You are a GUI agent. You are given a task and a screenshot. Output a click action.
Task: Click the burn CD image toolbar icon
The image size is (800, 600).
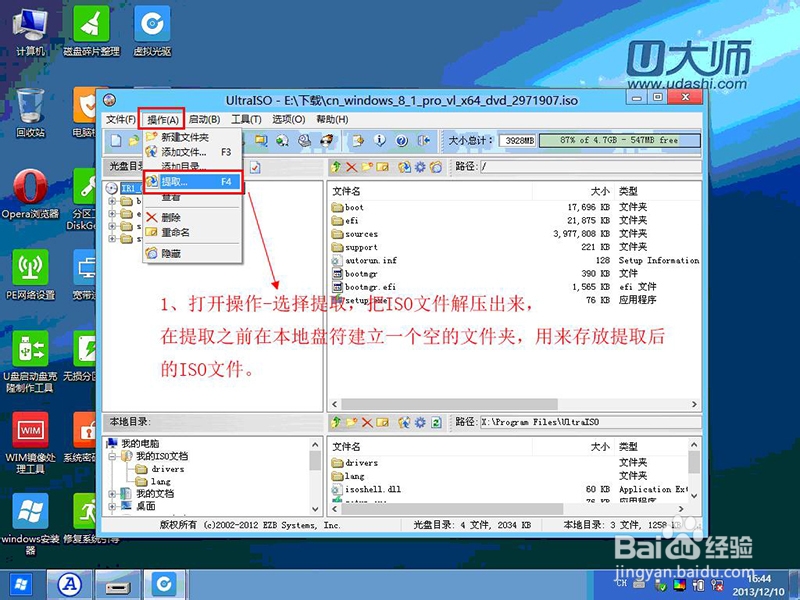pyautogui.click(x=326, y=141)
